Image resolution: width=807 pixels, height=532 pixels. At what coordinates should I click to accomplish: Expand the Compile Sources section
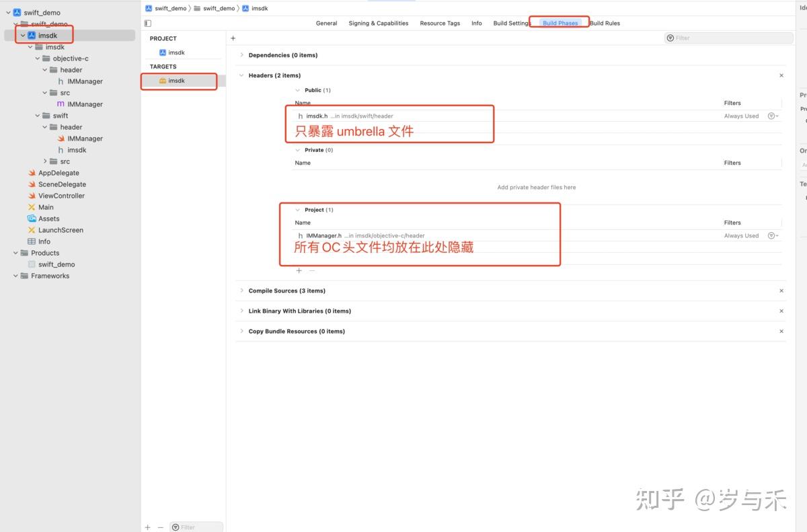(242, 291)
